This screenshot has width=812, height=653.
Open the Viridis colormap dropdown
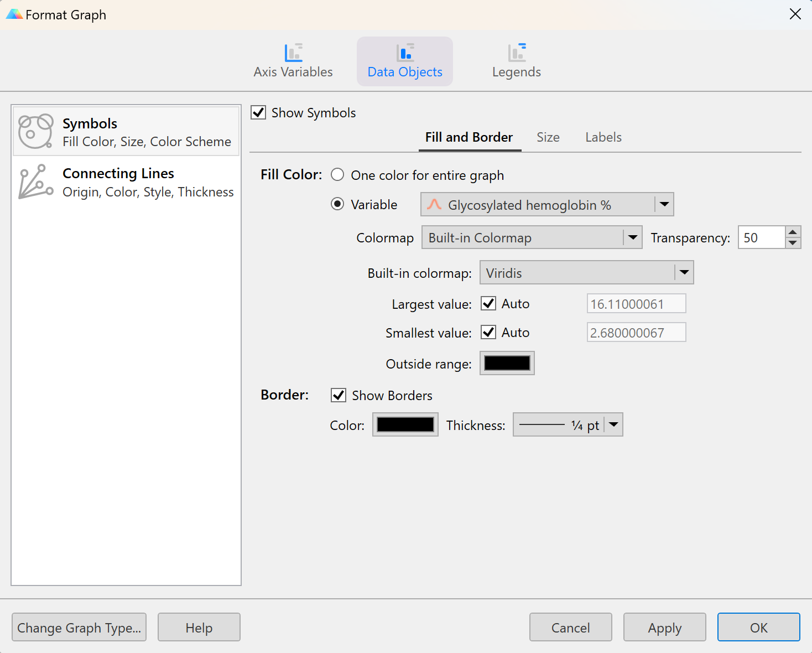pyautogui.click(x=684, y=272)
